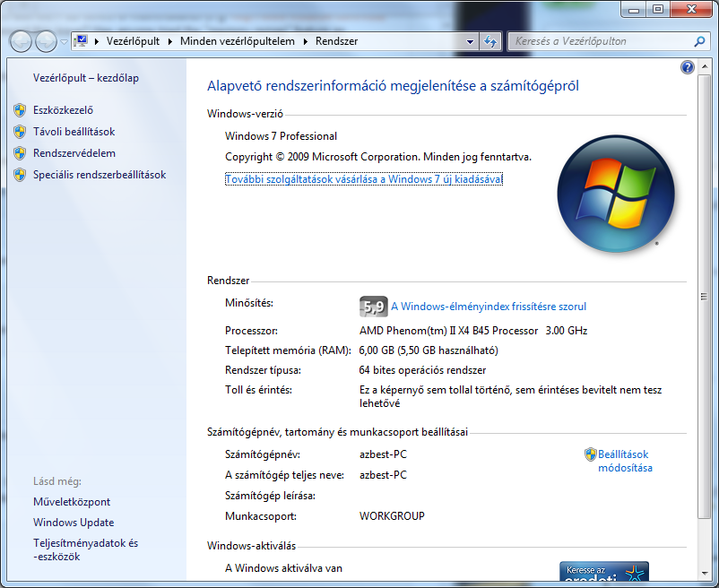The width and height of the screenshot is (719, 588).
Task: Expand the arrow after Vezérlőpult breadcrumb
Action: 170,41
